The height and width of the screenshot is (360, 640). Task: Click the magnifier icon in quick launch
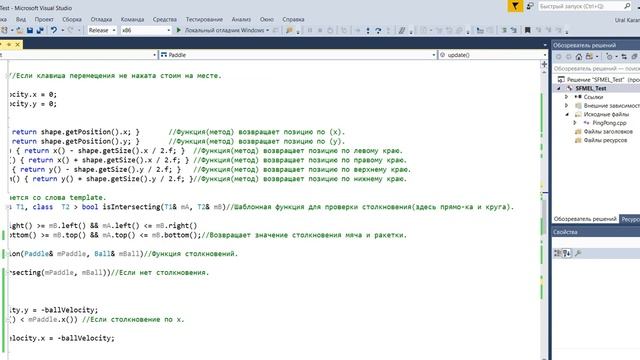pyautogui.click(x=627, y=6)
